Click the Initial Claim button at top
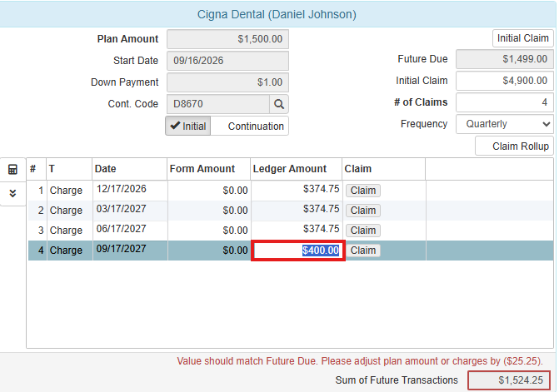The height and width of the screenshot is (392, 559). 522,38
